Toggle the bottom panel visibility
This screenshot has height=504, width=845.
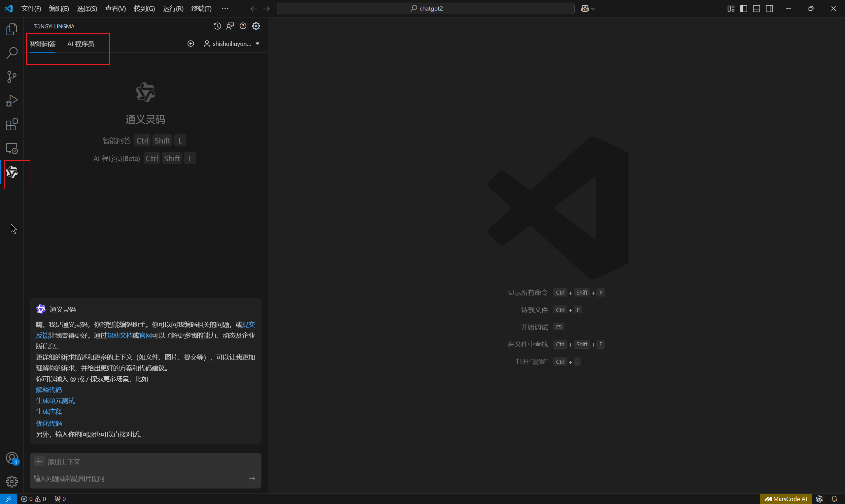click(756, 9)
